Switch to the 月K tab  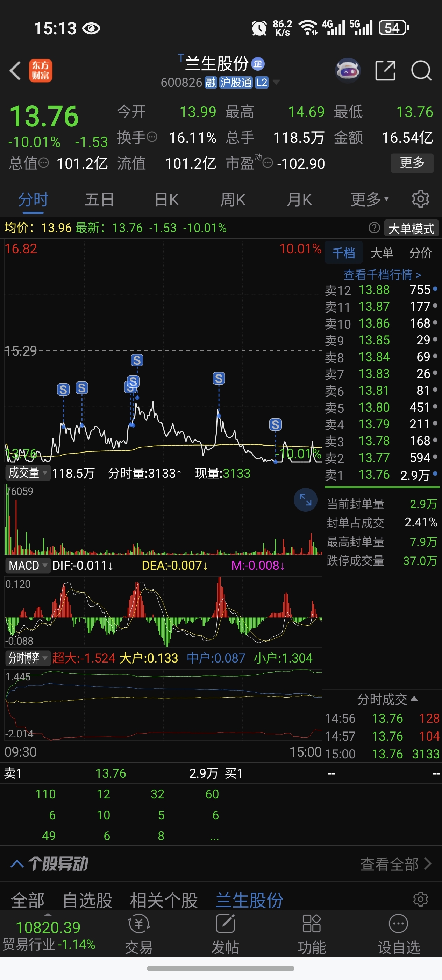[299, 199]
